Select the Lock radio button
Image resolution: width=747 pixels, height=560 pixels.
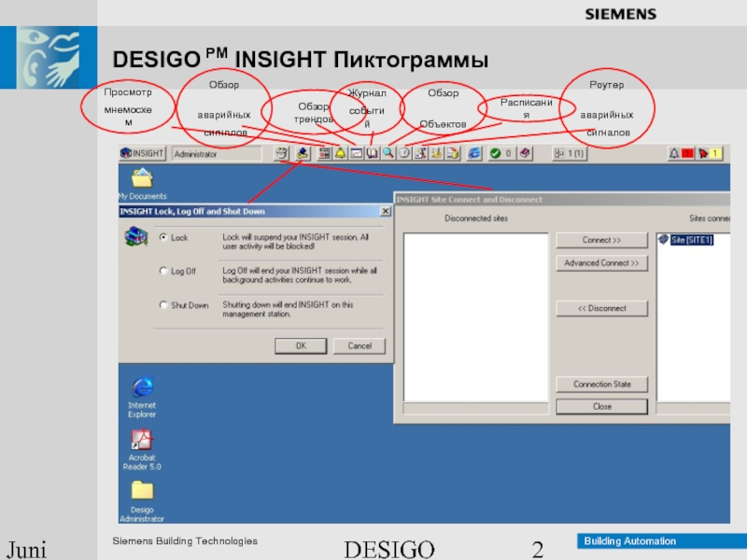point(163,237)
